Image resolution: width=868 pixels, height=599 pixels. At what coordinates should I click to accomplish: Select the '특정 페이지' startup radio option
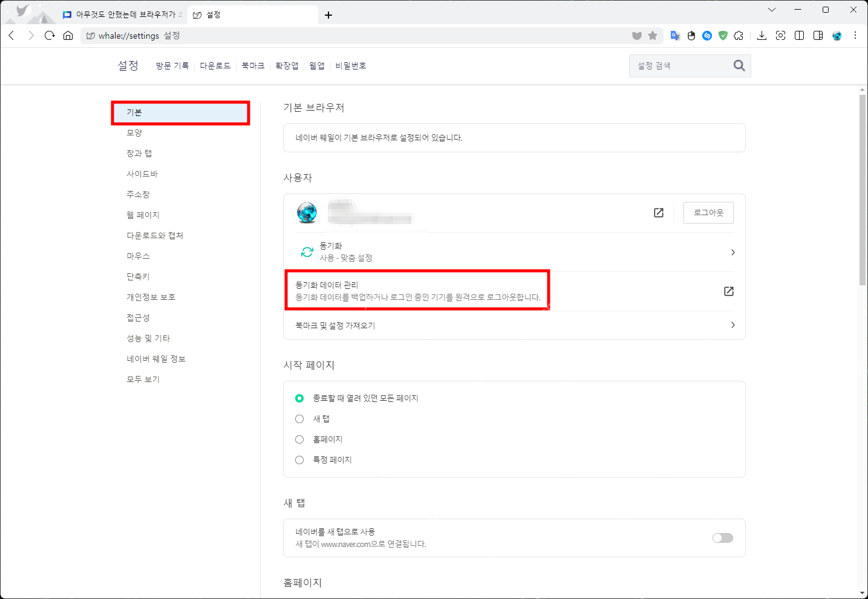[x=299, y=460]
